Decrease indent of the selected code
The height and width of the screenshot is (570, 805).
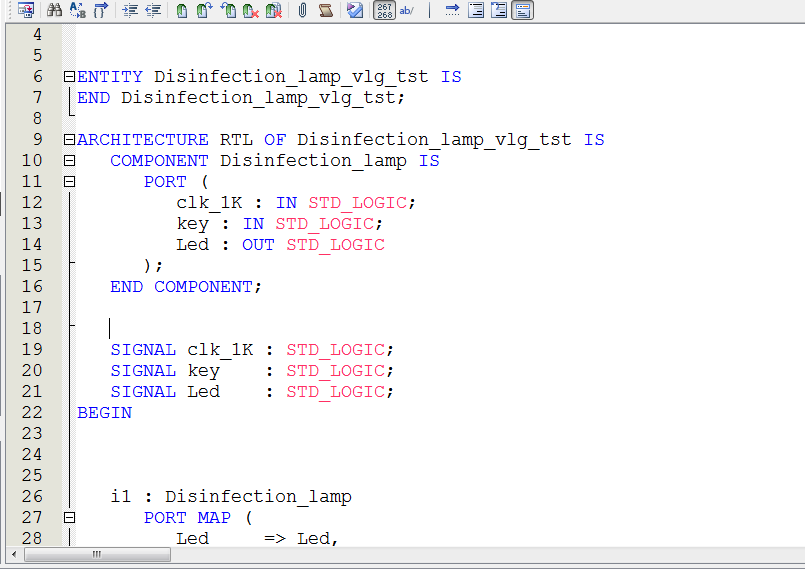tap(153, 10)
